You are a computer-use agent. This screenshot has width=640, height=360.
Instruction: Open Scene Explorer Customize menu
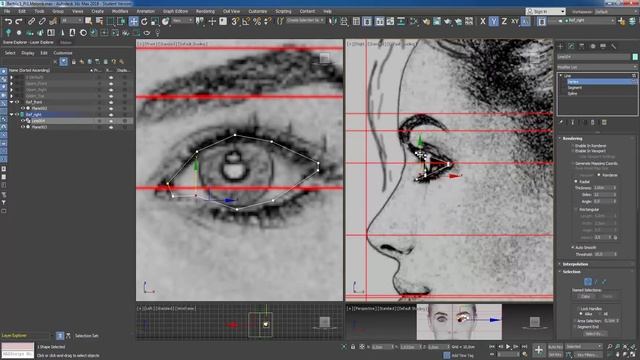[x=63, y=53]
